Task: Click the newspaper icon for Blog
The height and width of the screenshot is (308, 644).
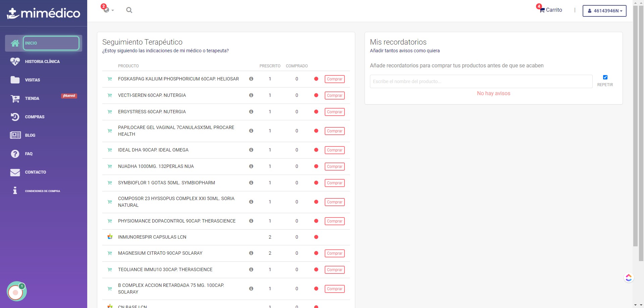Action: click(x=15, y=135)
